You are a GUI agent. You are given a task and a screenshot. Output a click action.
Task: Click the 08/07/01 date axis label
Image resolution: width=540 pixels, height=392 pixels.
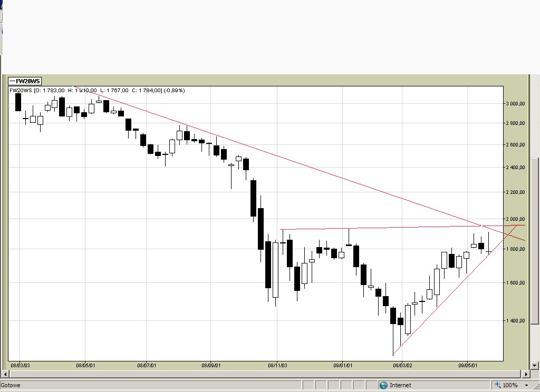(x=147, y=365)
